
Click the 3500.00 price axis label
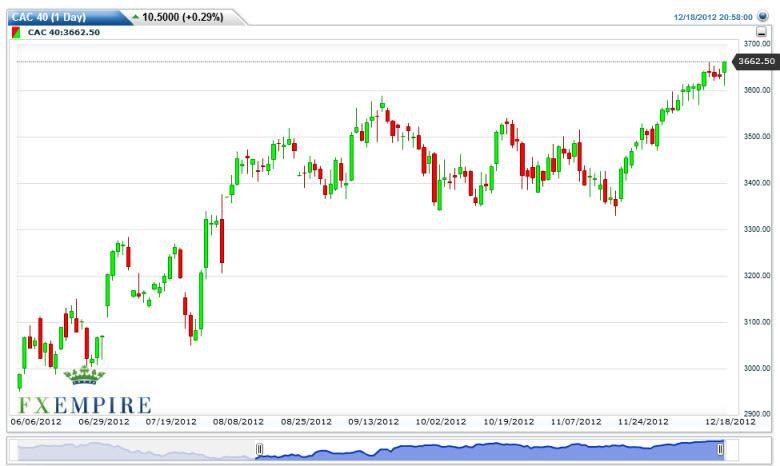(755, 136)
